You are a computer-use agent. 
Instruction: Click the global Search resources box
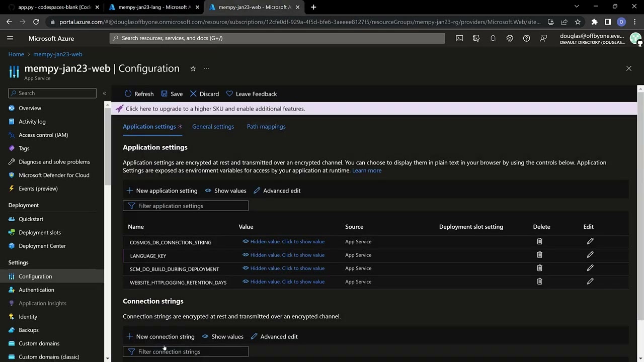click(277, 38)
